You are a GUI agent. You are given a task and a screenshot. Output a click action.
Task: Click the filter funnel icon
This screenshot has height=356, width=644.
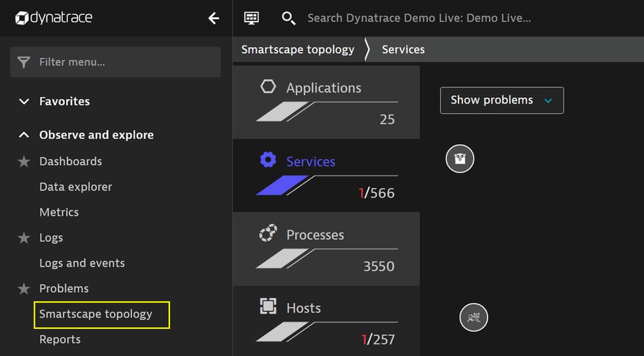pyautogui.click(x=24, y=62)
